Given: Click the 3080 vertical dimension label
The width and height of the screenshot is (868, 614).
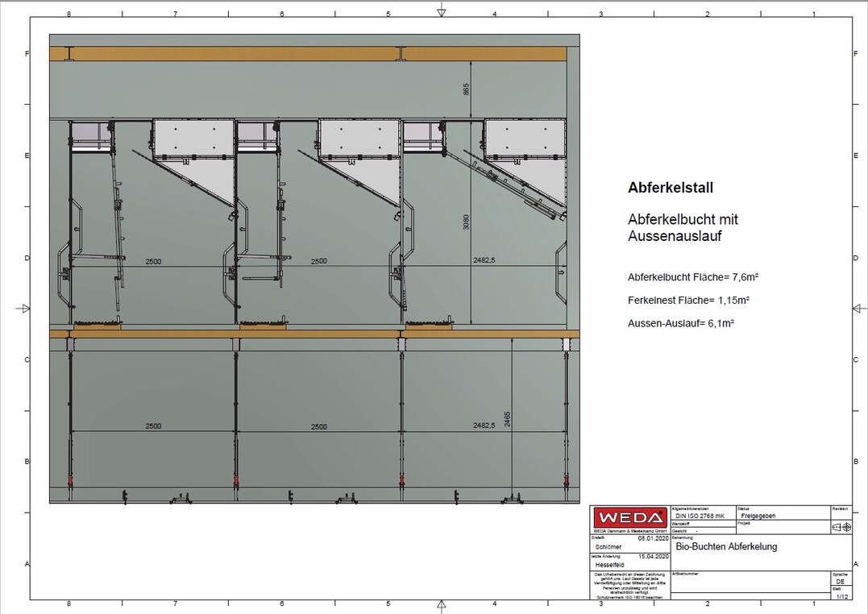Looking at the screenshot, I should 466,222.
